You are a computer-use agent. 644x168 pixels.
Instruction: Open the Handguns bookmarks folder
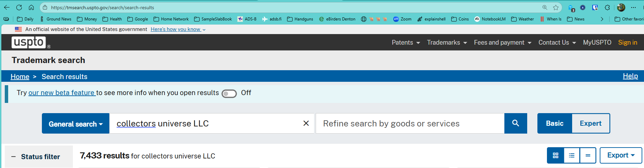(300, 19)
